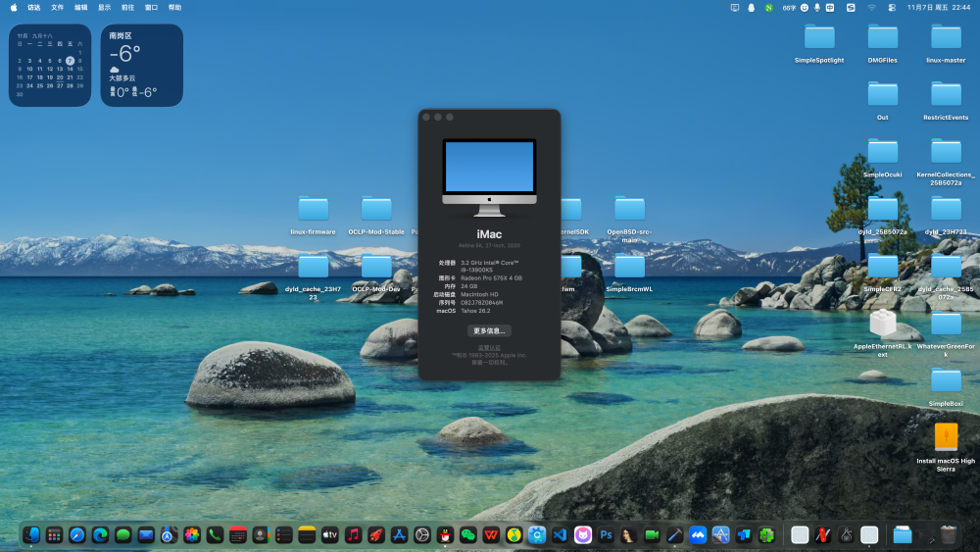This screenshot has width=980, height=552.
Task: Open Finder from the Dock
Action: [31, 535]
